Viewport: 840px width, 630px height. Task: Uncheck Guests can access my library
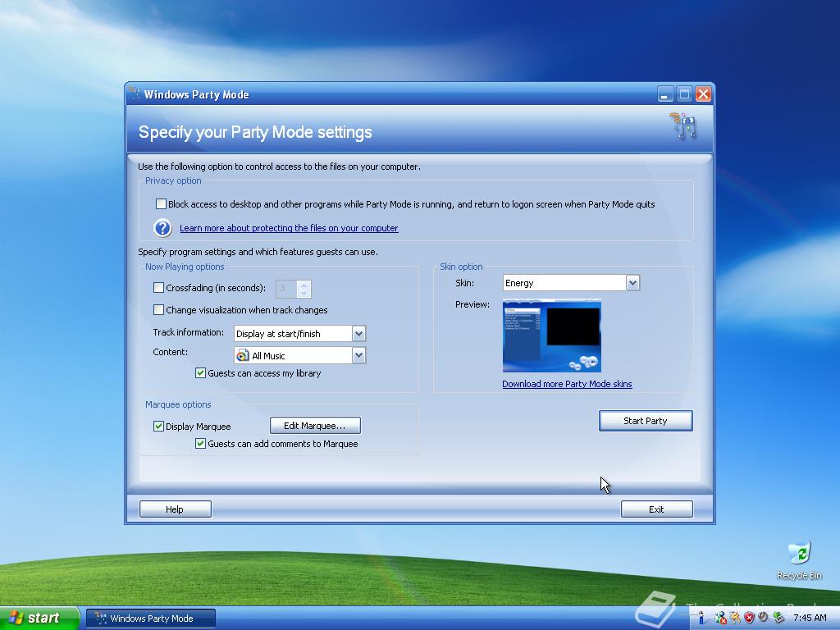click(200, 373)
